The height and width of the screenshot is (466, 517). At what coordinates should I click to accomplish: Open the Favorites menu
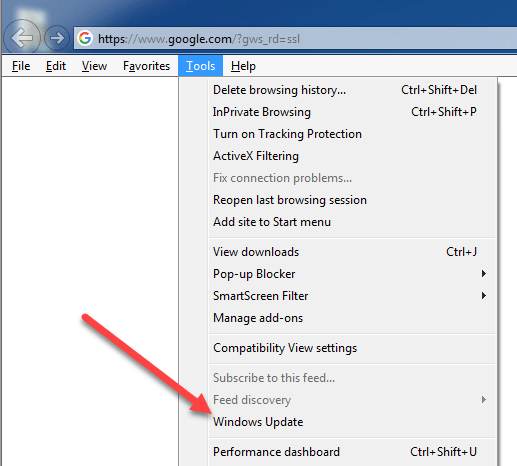pyautogui.click(x=146, y=66)
